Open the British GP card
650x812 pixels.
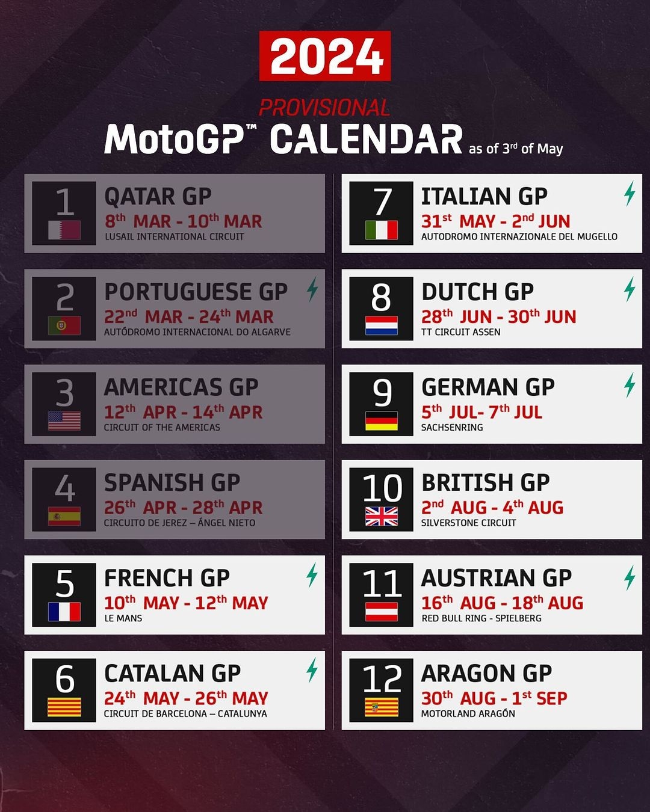(x=492, y=499)
